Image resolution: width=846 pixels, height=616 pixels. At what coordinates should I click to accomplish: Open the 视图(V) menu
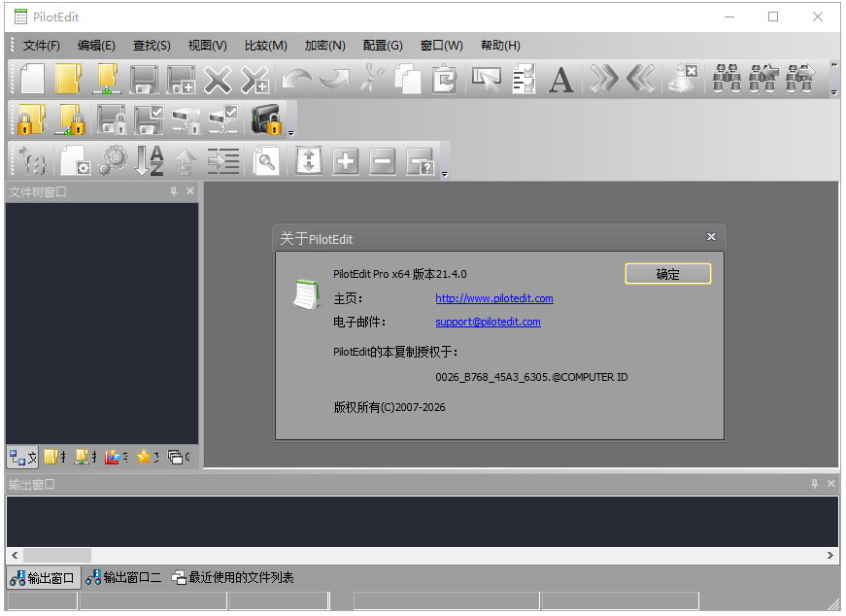pos(207,46)
